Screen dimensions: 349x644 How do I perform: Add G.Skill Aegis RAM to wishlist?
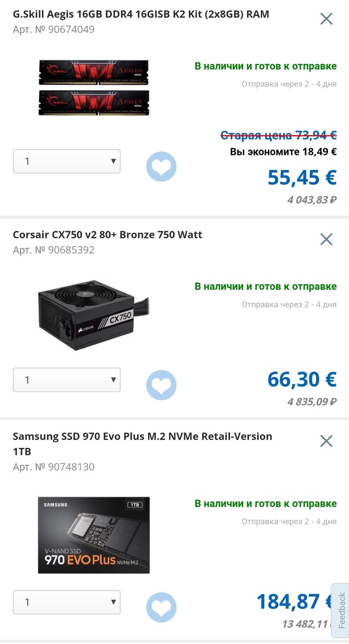click(161, 166)
